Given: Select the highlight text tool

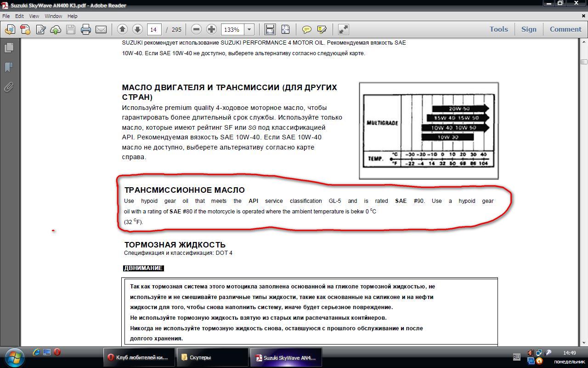Looking at the screenshot, I should coord(322,29).
